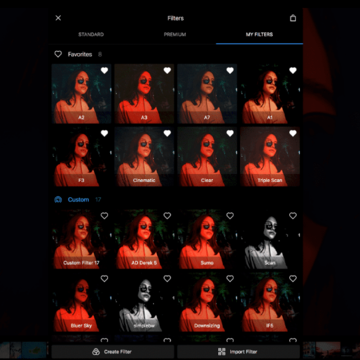Select the Custom Filter 17 thumbnail
Viewport: 360px width, 360px height.
[x=81, y=239]
